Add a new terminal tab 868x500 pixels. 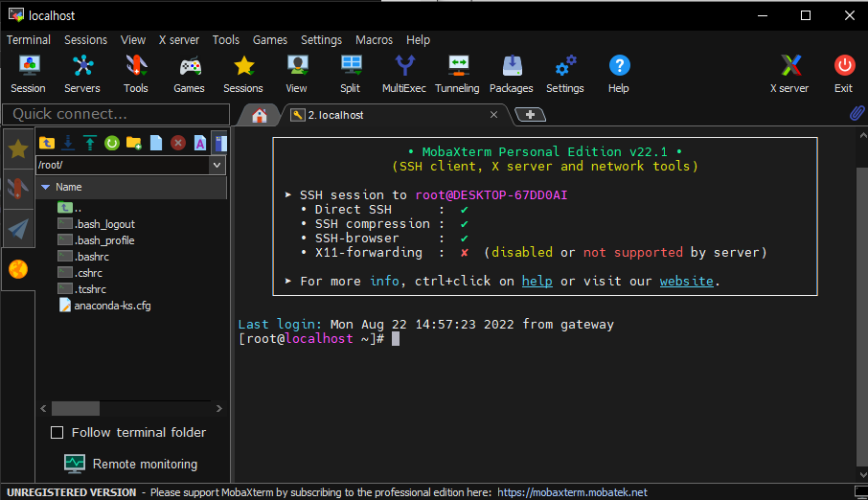click(531, 115)
